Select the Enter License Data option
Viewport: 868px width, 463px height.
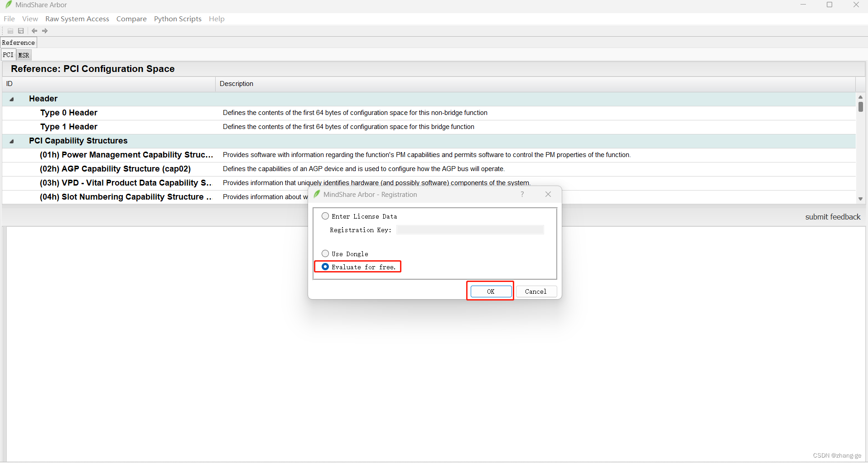325,216
